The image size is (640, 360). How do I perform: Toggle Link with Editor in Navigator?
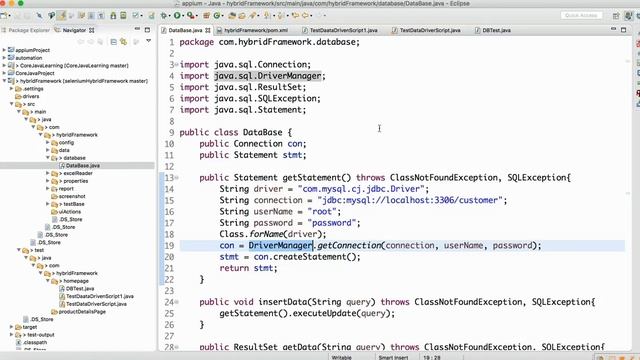click(x=123, y=42)
